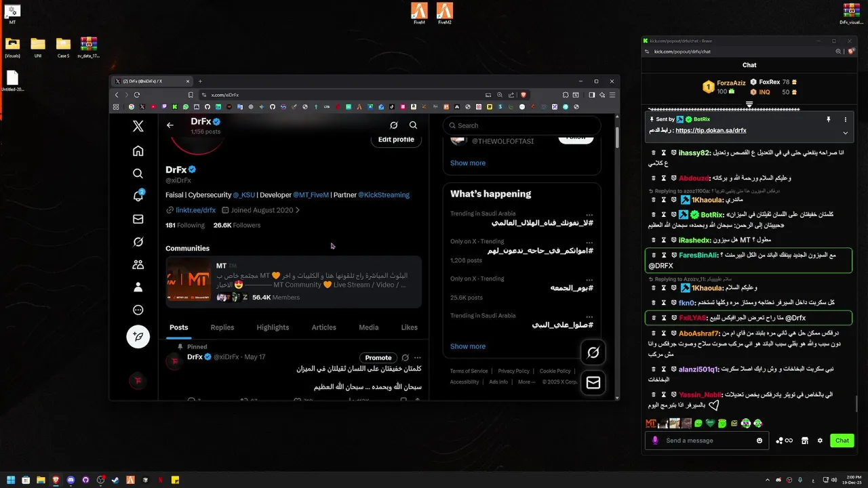Viewport: 868px width, 488px height.
Task: Open the @KickStreaming mention link
Action: point(384,195)
